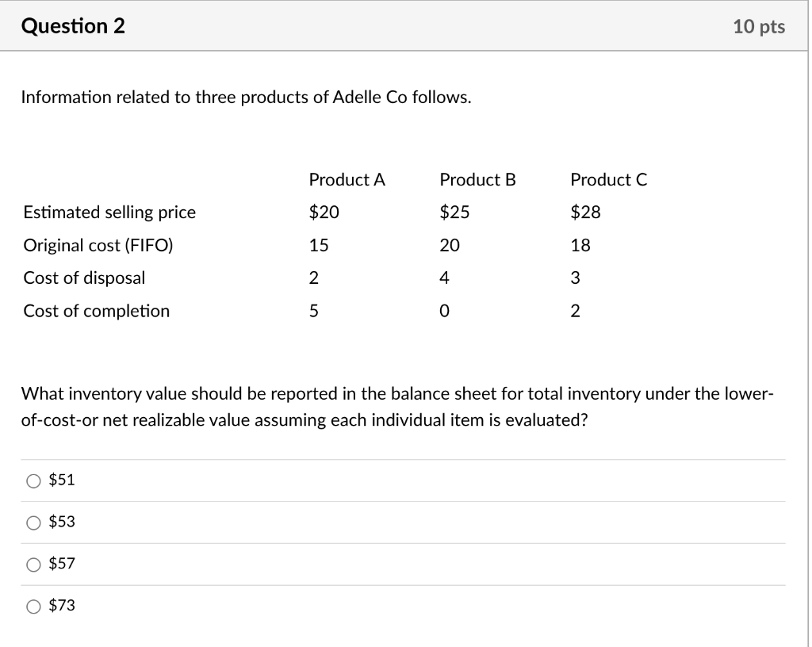Viewport: 812px width, 647px height.
Task: Click the Adelle Co introduction sentence
Action: (x=246, y=98)
